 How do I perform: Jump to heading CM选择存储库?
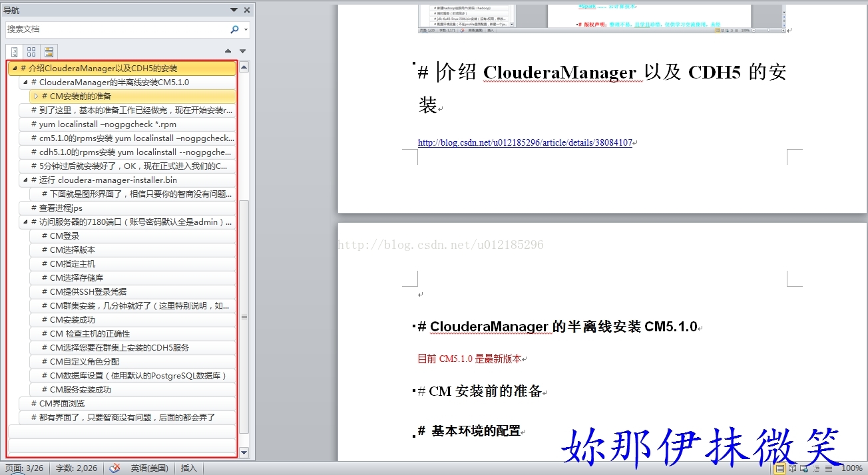point(132,278)
